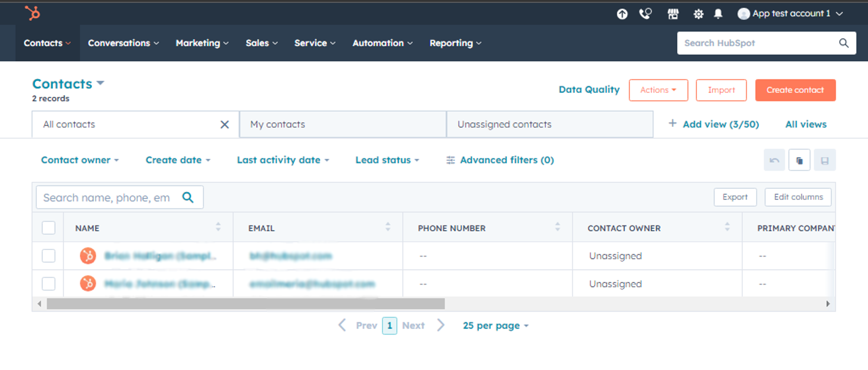
Task: Open the settings gear icon
Action: (698, 14)
